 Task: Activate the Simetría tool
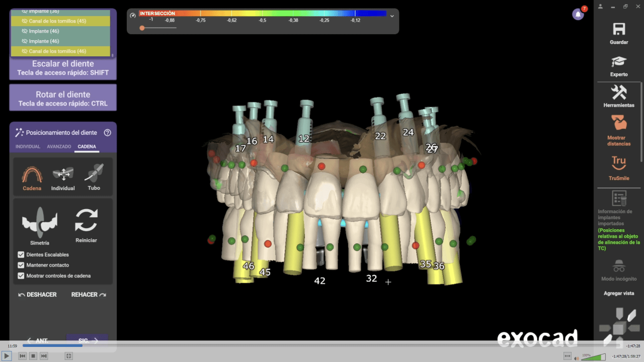[x=39, y=222]
